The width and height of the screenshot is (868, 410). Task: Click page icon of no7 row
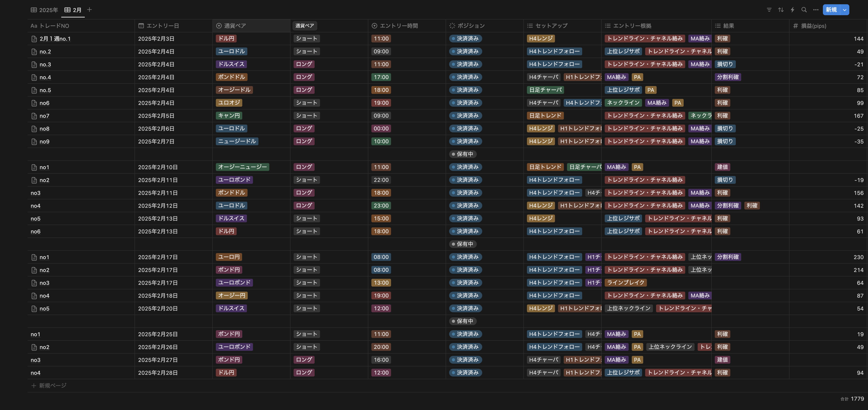(x=34, y=116)
